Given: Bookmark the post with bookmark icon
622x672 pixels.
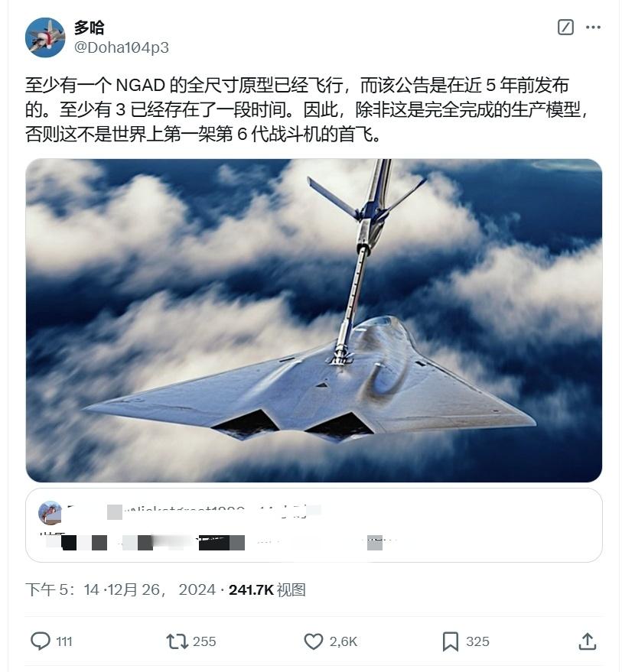Looking at the screenshot, I should click(451, 641).
